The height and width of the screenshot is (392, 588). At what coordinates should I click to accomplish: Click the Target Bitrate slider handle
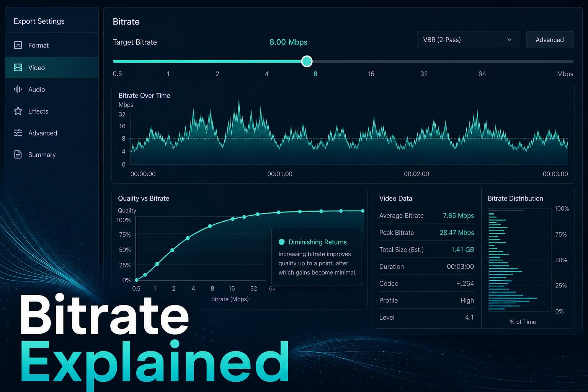(307, 61)
